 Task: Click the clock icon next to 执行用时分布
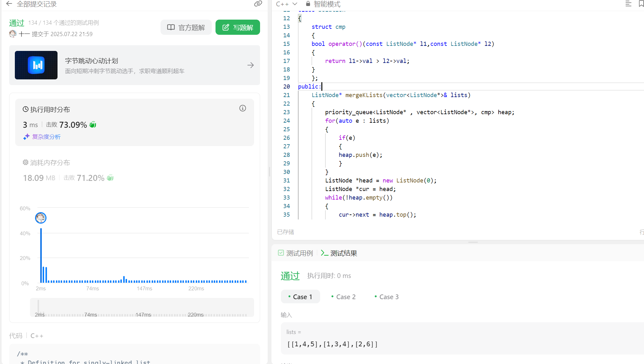(x=26, y=109)
